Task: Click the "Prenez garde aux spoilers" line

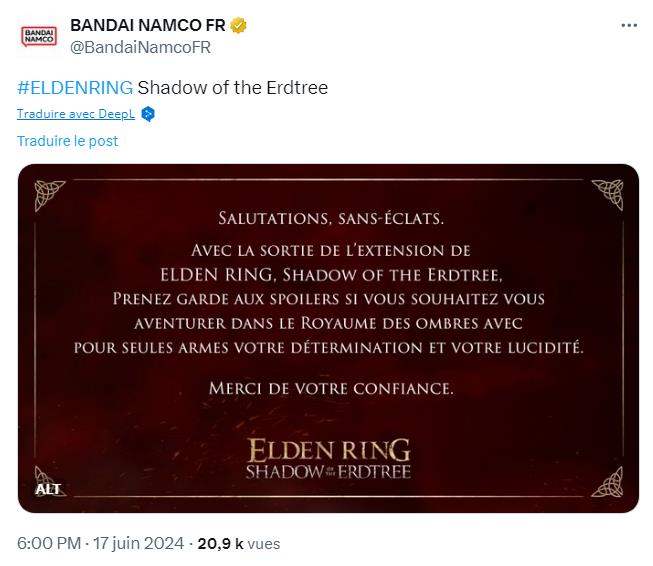Action: pos(328,299)
